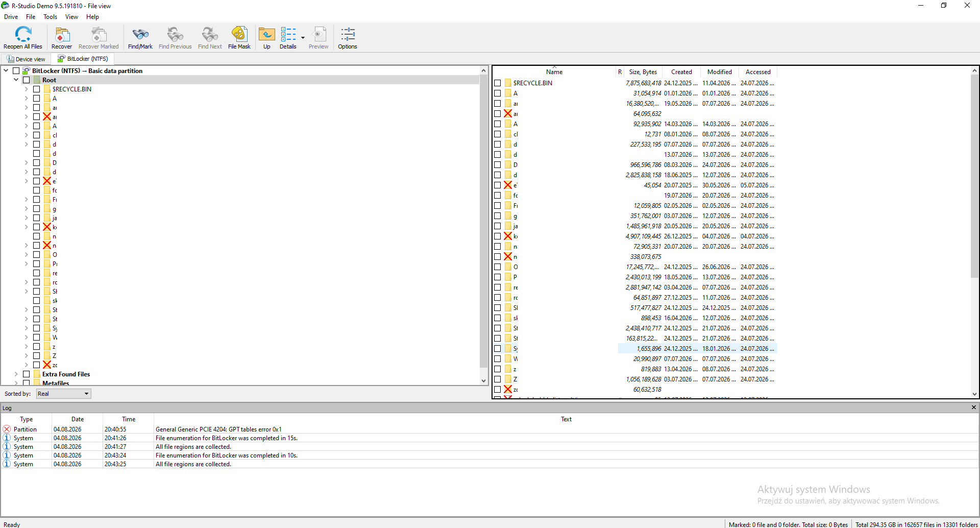Click the Find Next icon
The width and height of the screenshot is (980, 528).
click(210, 34)
